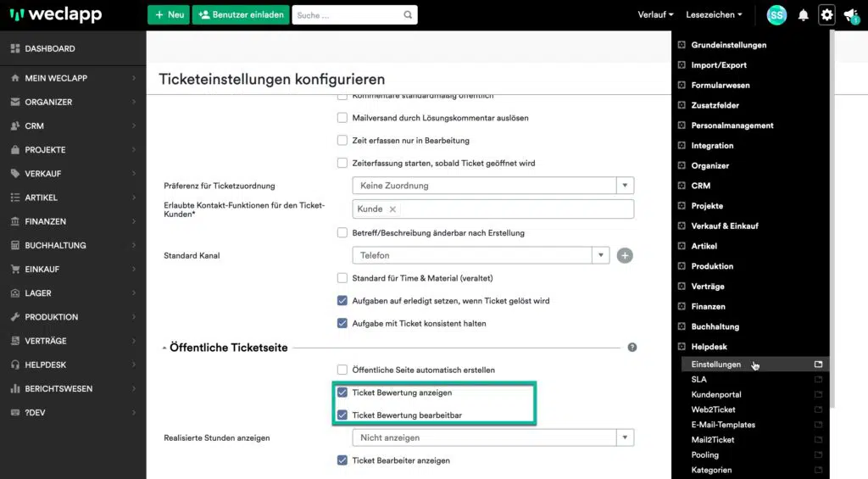Open the Standard Kanal Telefon dropdown
The width and height of the screenshot is (868, 479).
click(601, 255)
